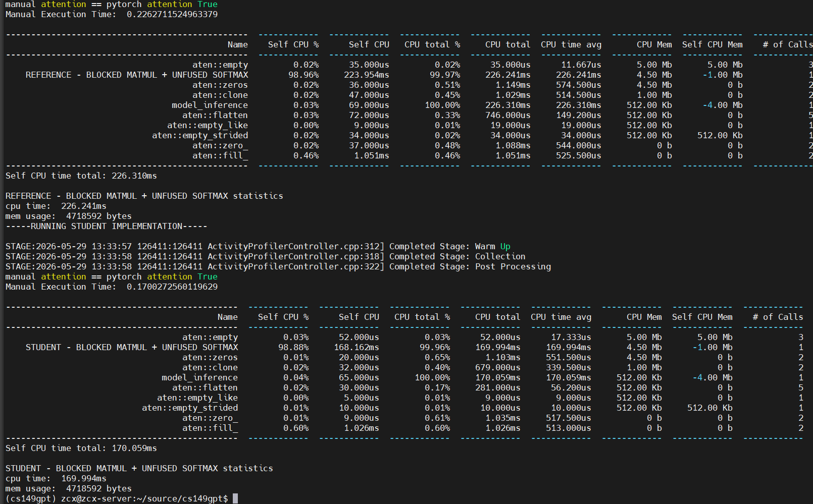Viewport: 813px width, 504px height.
Task: Click the STUDENT - BLOCKED MATMUL + UNFUSED SOFTMAX table row
Action: coord(404,347)
